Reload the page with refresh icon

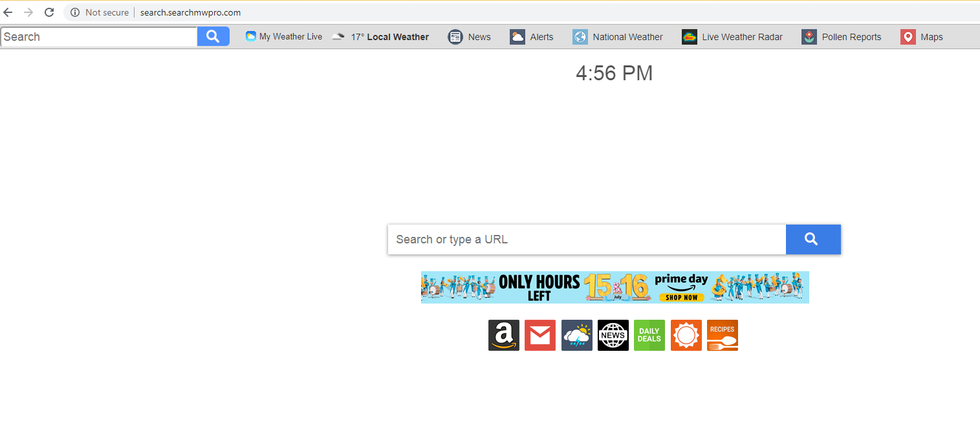pos(49,12)
